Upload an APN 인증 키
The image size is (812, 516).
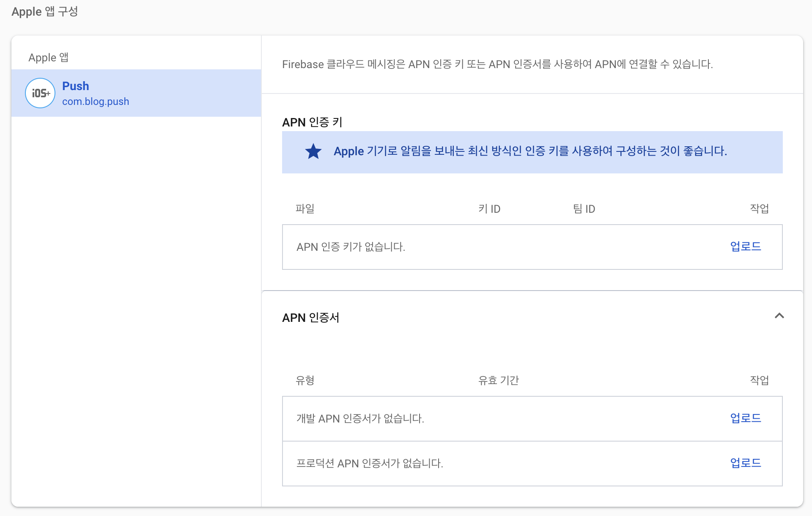(745, 247)
